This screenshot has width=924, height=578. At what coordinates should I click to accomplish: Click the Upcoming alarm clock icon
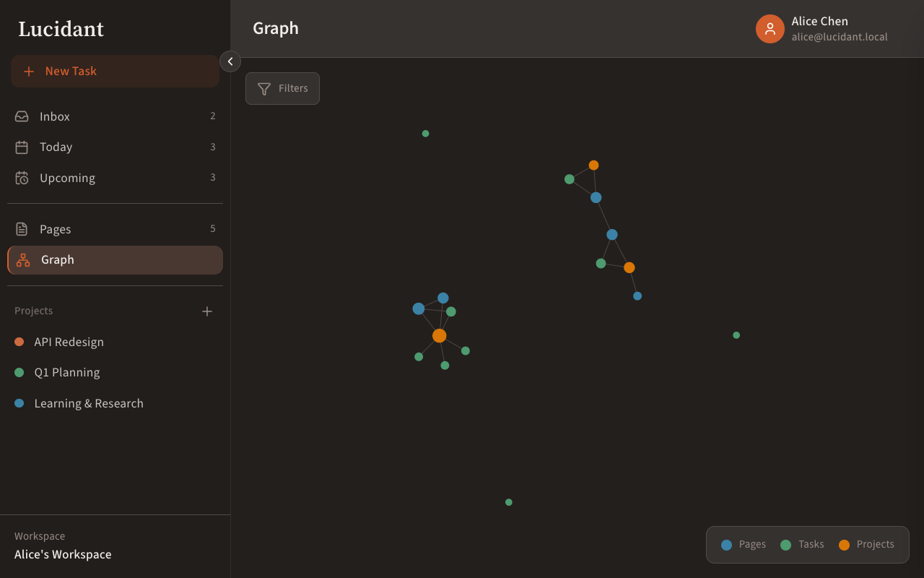click(22, 178)
